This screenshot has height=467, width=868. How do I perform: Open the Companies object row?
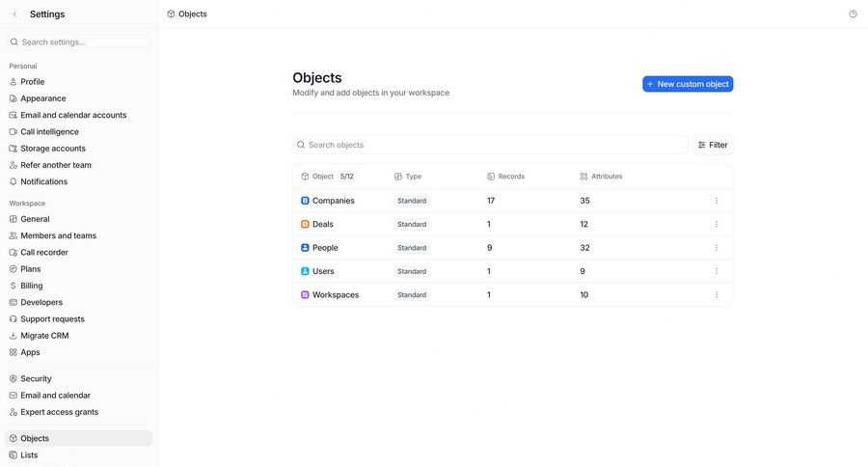click(513, 201)
